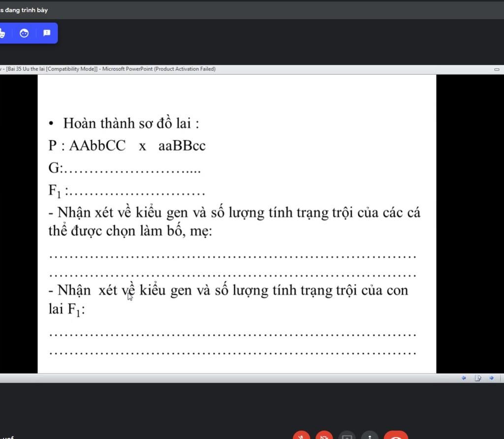This screenshot has width=504, height=439.
Task: Turn on the camera in the meeting bar
Action: [x=324, y=435]
